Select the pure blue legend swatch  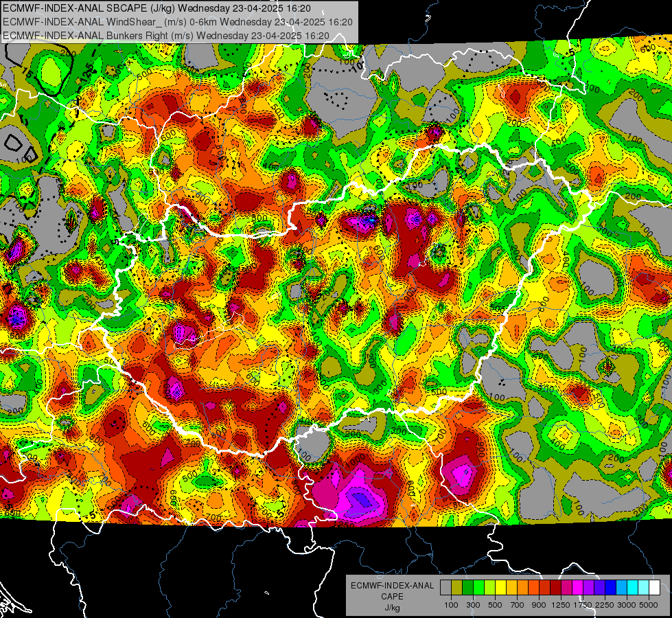tap(611, 588)
